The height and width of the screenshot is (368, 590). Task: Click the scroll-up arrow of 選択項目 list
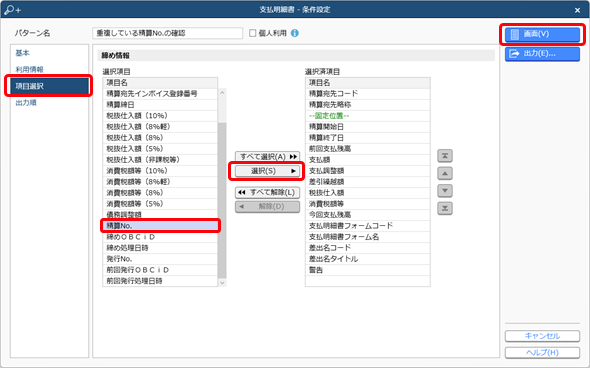click(x=222, y=93)
